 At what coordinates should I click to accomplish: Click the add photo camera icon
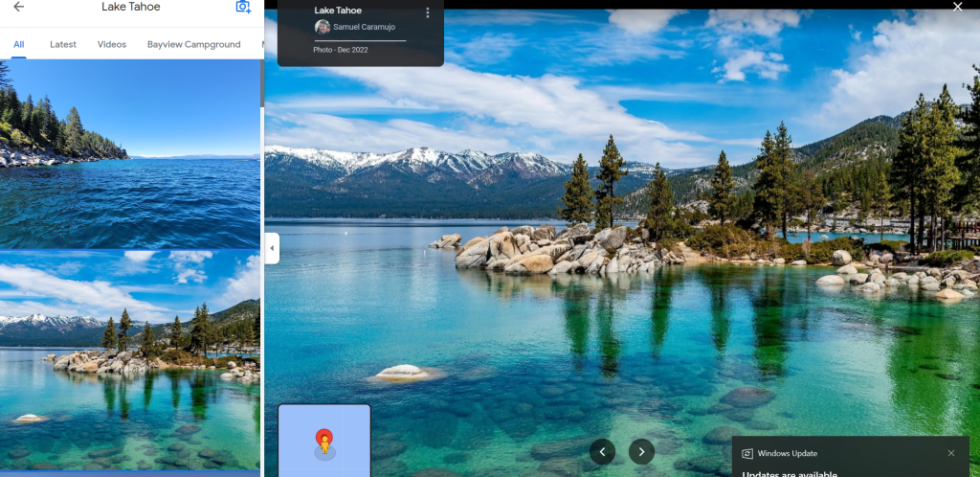point(243,8)
